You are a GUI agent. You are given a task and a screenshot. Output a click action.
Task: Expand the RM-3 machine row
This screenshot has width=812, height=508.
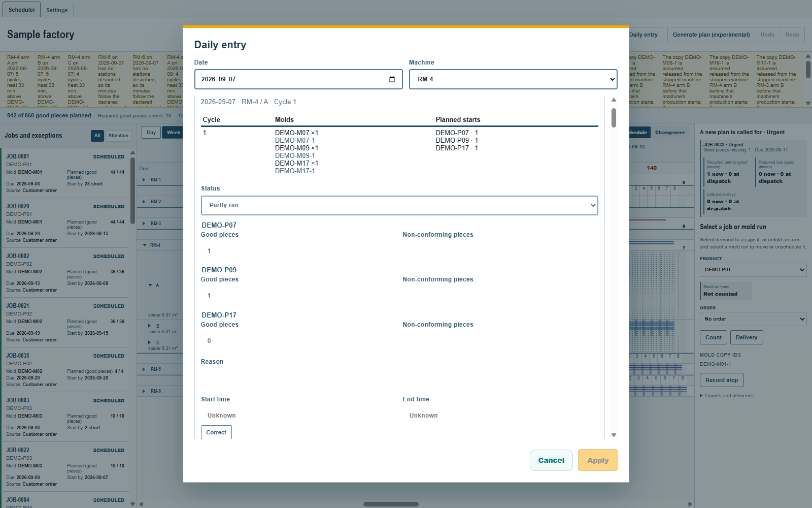click(145, 224)
